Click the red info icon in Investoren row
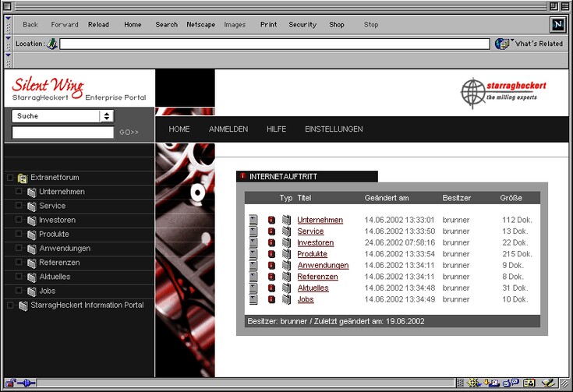573x392 pixels. point(271,242)
